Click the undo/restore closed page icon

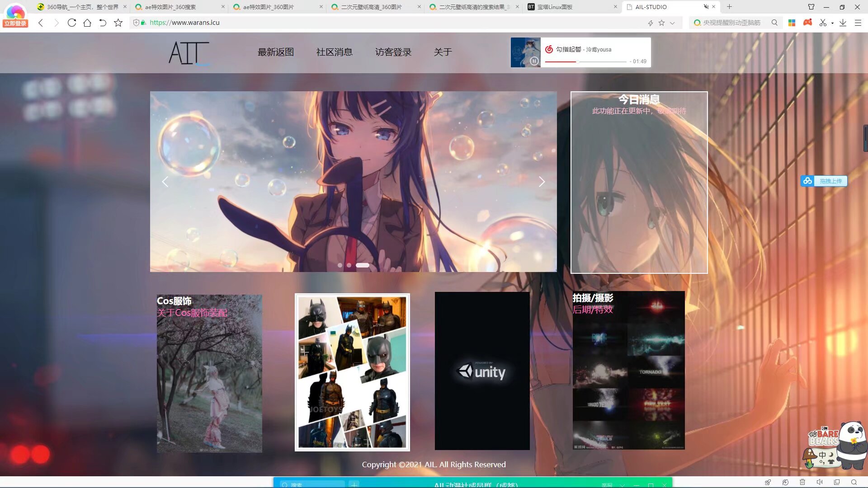[x=103, y=23]
